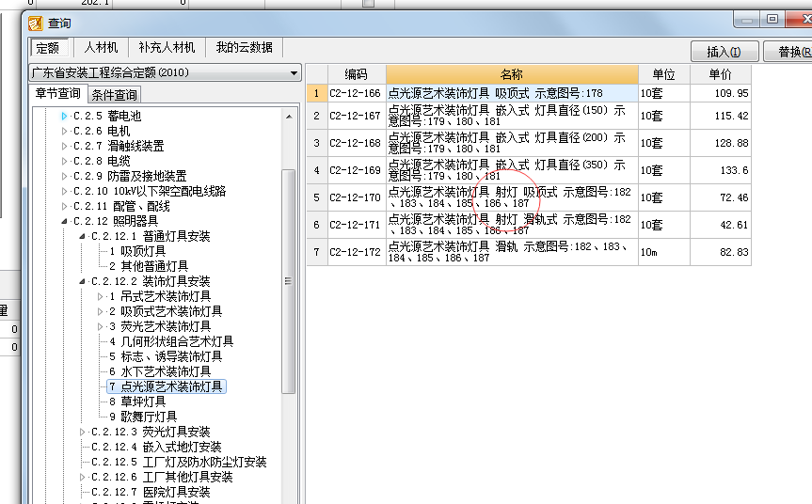
Task: Sort by the 编码 column header
Action: tap(357, 74)
